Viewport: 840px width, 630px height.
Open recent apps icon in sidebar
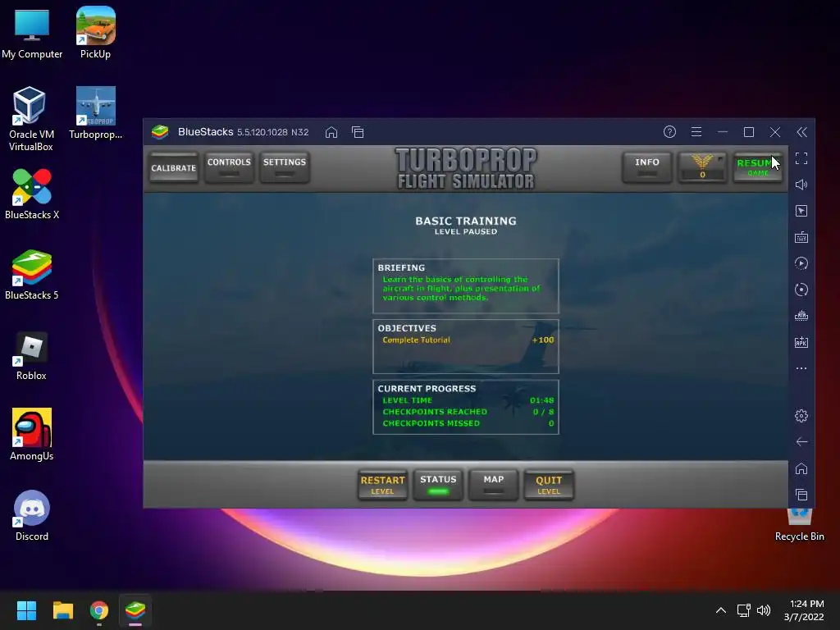pyautogui.click(x=801, y=495)
